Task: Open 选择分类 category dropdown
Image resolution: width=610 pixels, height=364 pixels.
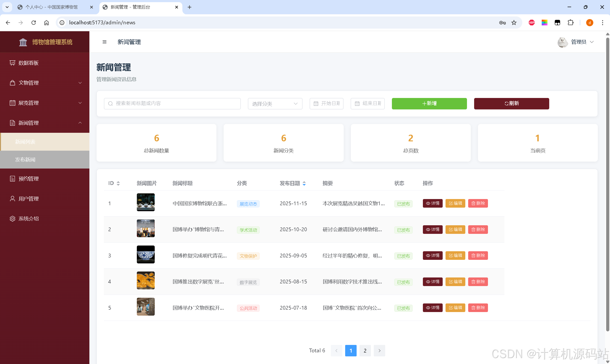Action: 275,104
